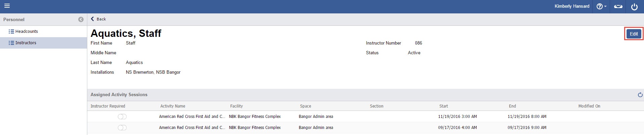Select Headcounts in the sidebar

tap(27, 31)
